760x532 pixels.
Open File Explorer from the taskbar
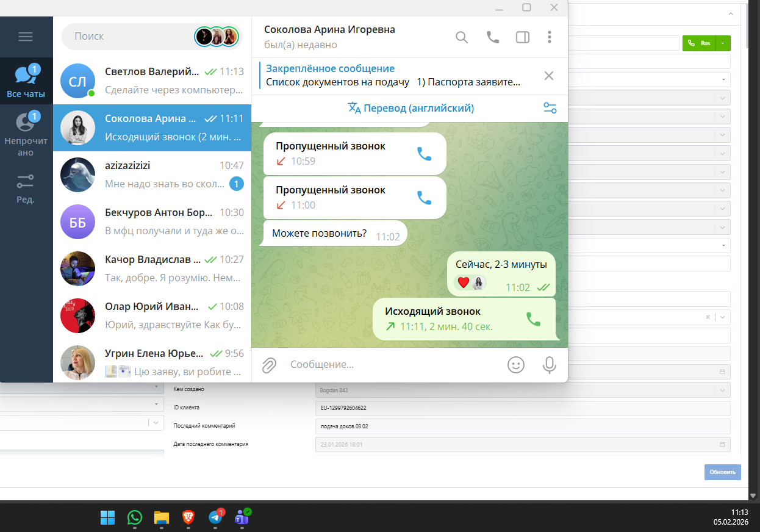(161, 517)
